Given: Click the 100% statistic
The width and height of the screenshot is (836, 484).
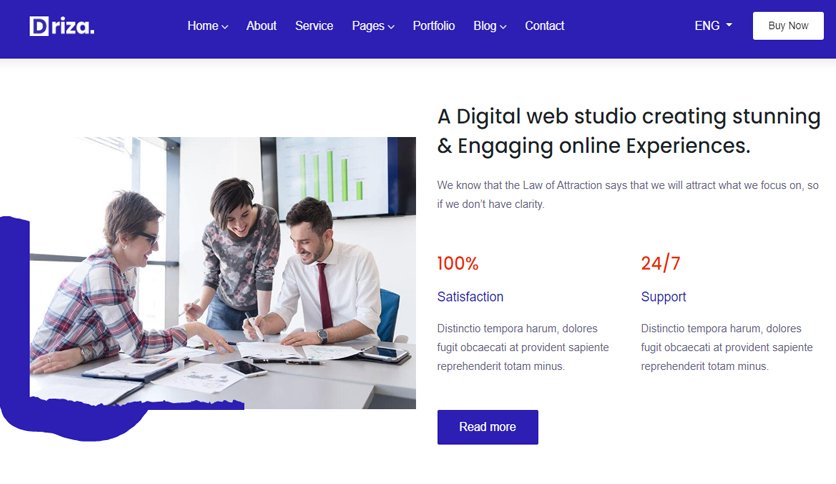Looking at the screenshot, I should pos(458,263).
